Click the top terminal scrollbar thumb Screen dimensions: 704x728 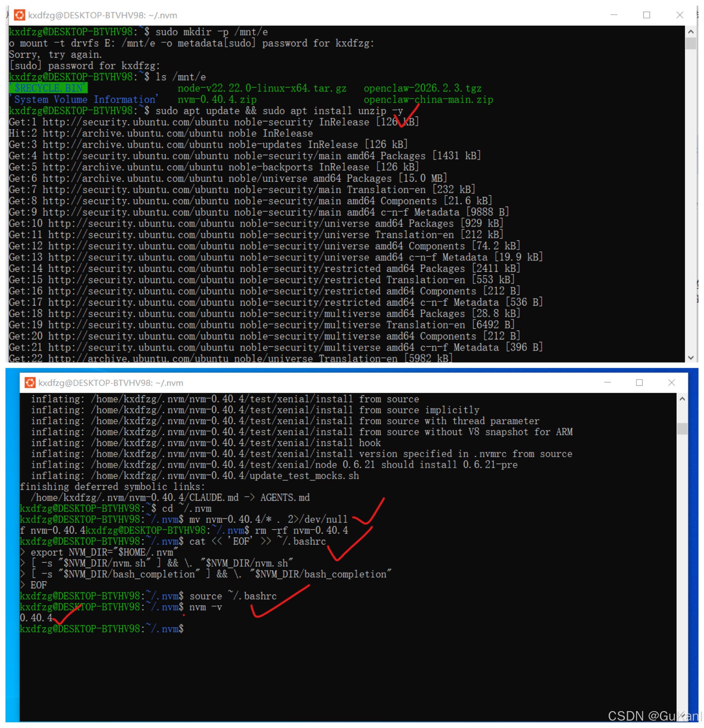(x=691, y=43)
